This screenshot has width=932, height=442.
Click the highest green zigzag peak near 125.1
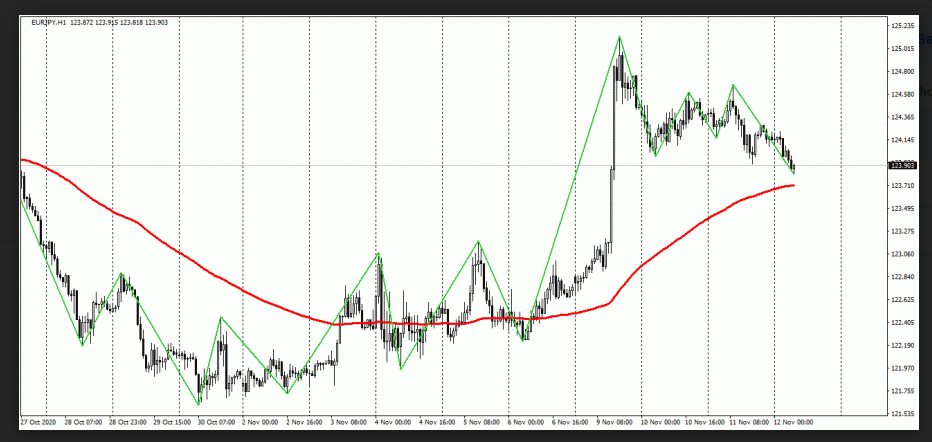(x=620, y=37)
